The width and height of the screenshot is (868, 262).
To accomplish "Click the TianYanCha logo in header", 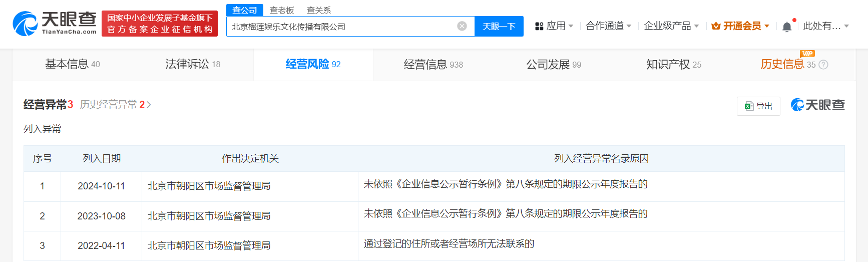I will tap(55, 24).
